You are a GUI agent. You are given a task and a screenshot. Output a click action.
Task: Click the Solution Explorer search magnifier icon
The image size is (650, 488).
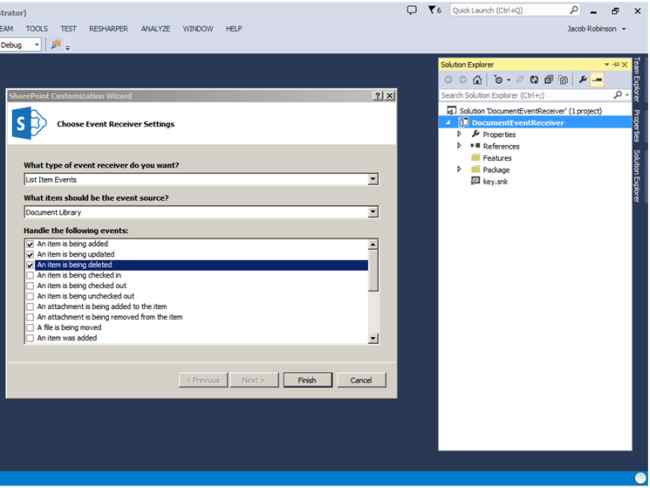pos(618,95)
